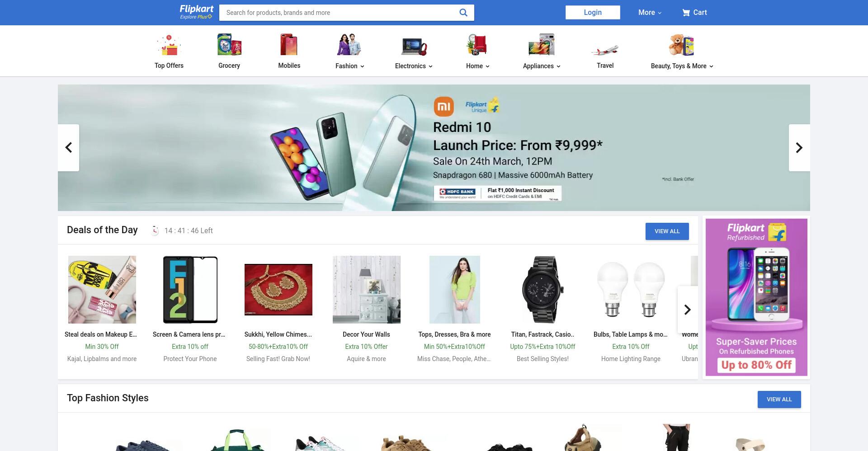Expand the Electronics category menu
868x451 pixels.
coord(414,66)
